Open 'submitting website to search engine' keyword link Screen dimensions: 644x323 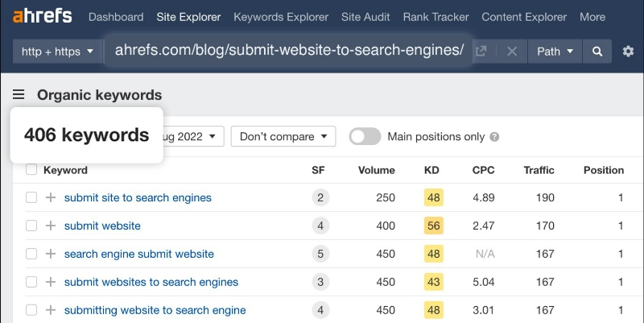155,310
